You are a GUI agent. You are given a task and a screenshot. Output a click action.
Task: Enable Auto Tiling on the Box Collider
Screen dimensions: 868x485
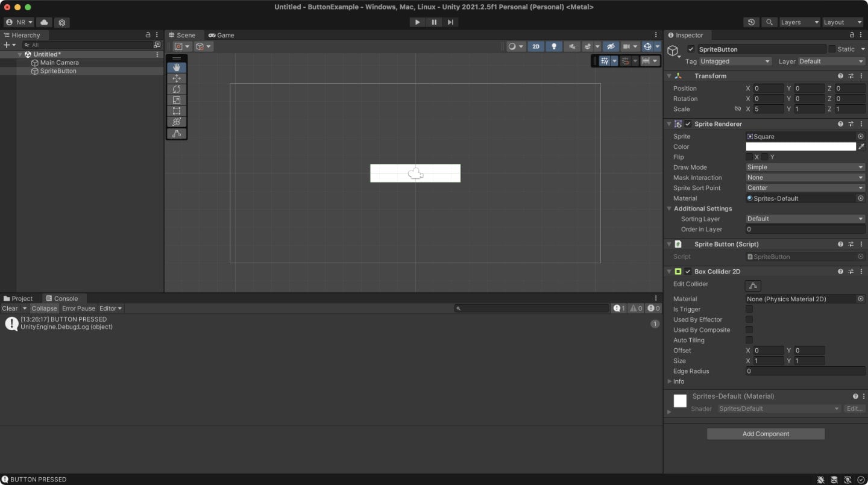point(749,340)
